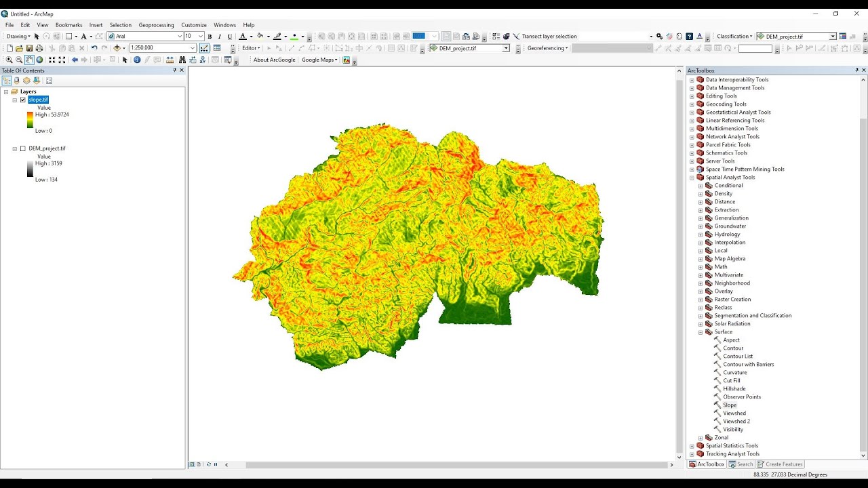Click the font color swatch A
Screen dimensions: 868x488
243,37
